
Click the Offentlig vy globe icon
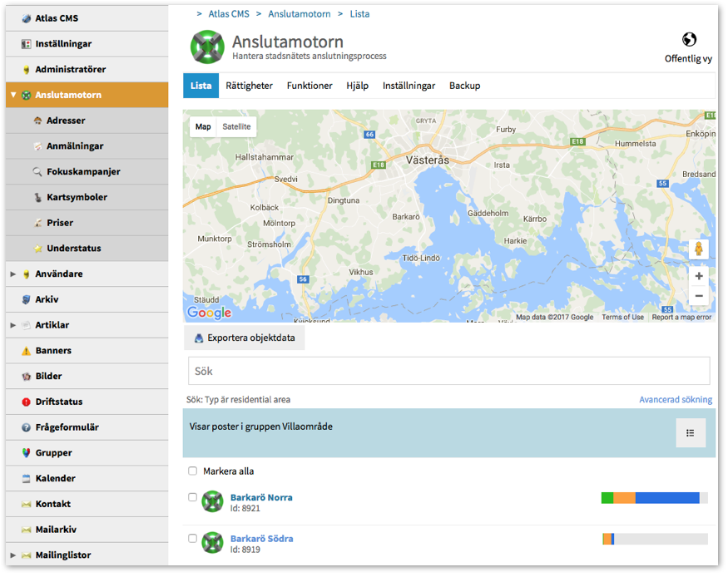point(689,40)
